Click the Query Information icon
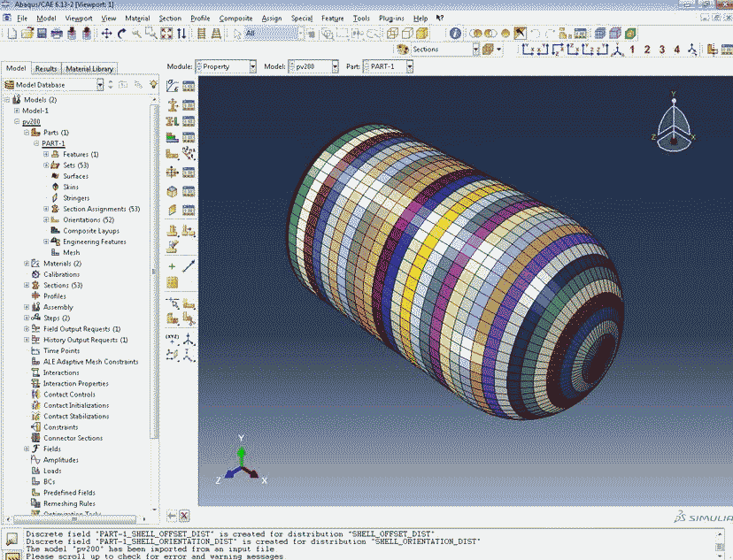Image resolution: width=733 pixels, height=560 pixels. (x=455, y=35)
